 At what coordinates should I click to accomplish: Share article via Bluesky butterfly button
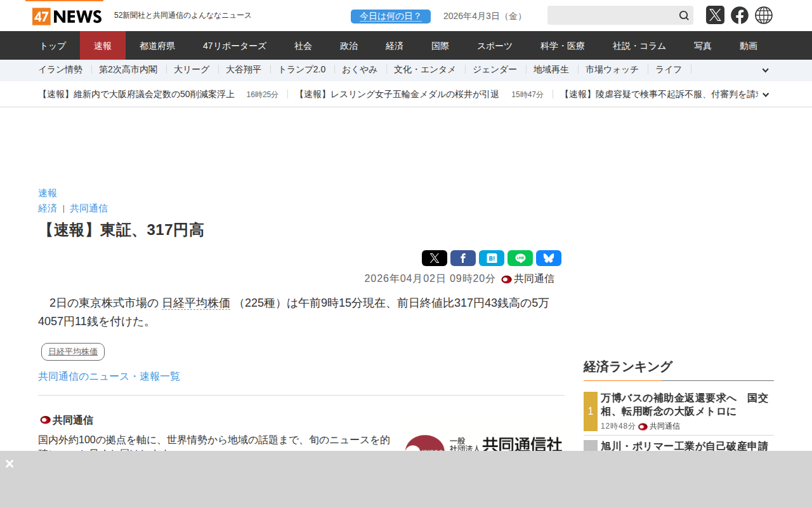(549, 258)
